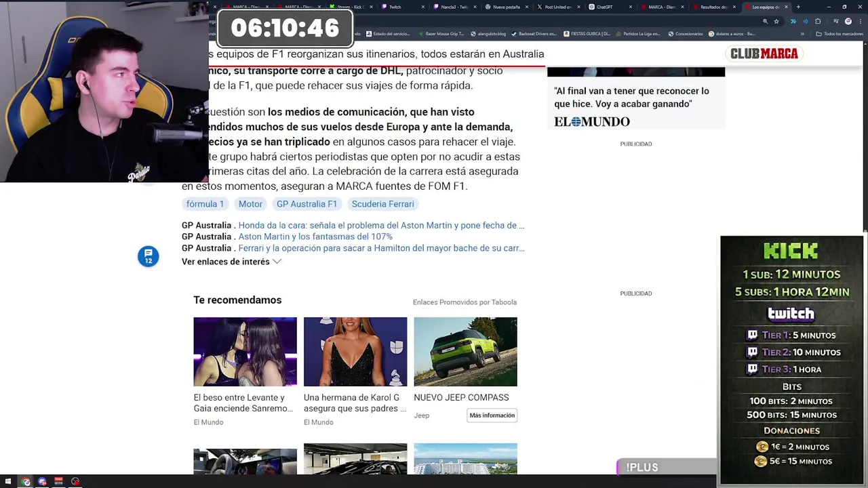Click the zoom magnifier icon in address bar

766,21
